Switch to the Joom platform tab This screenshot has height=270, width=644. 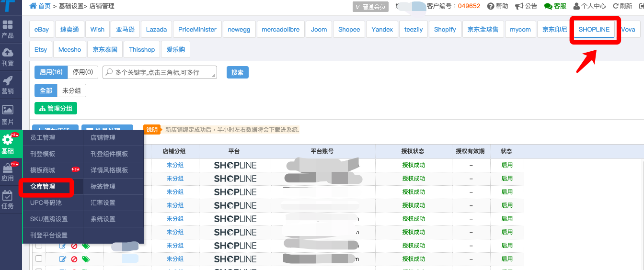pos(319,29)
